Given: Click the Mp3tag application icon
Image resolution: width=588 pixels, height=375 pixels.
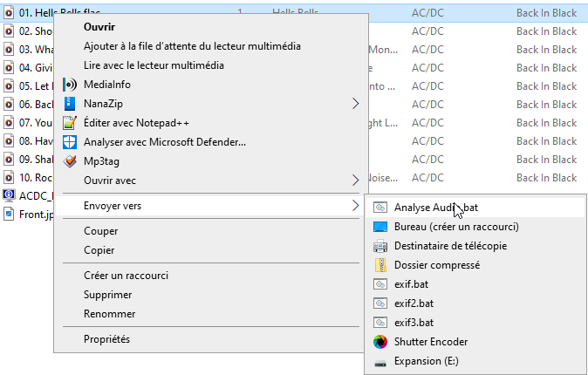Looking at the screenshot, I should click(x=71, y=160).
